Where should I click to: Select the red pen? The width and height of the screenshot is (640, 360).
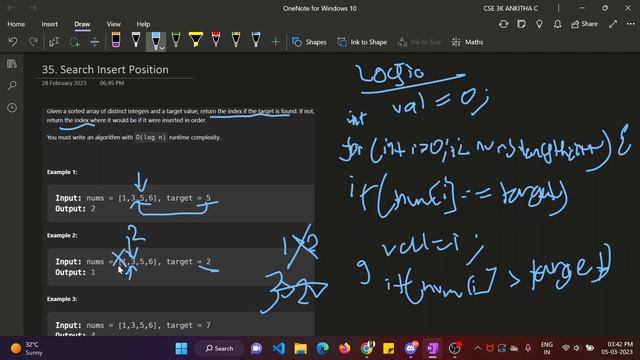click(x=216, y=40)
